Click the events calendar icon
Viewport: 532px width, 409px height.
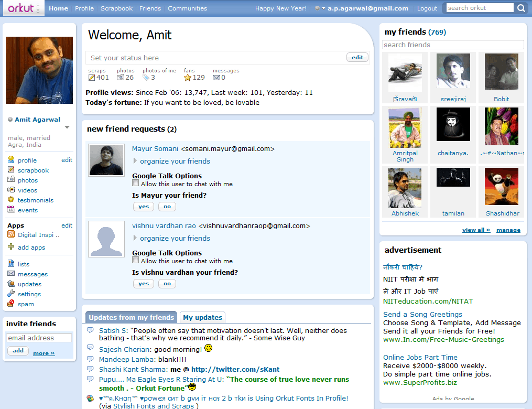tap(11, 210)
